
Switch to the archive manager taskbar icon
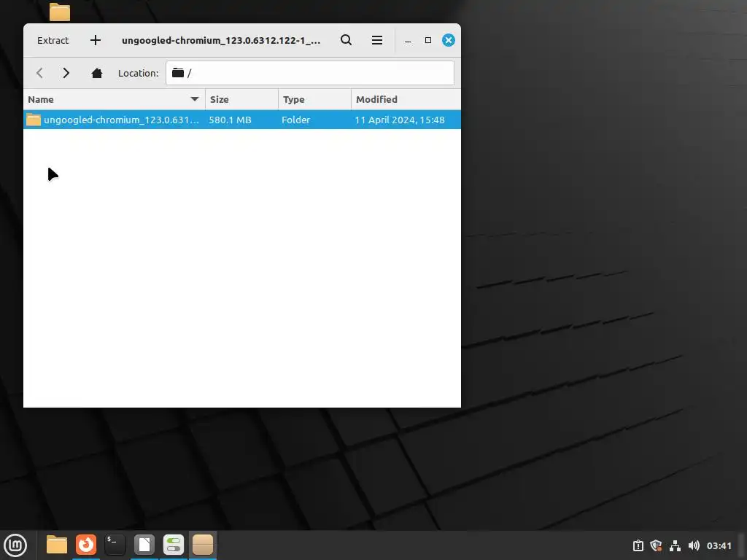click(x=203, y=545)
